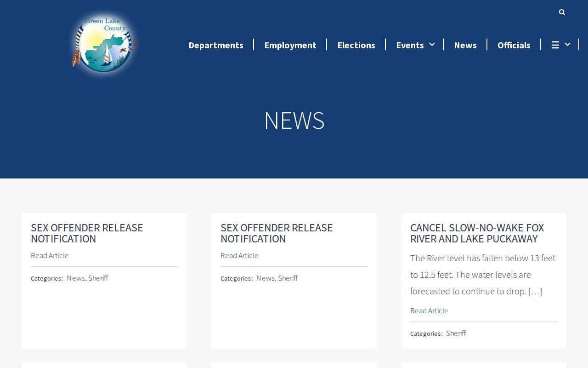The image size is (588, 368).
Task: Click News category in second card
Action: point(266,278)
